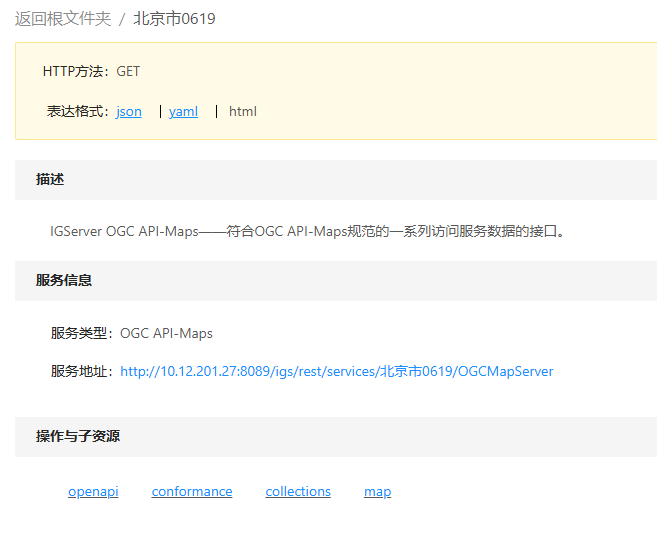Go to the collections sub-resource

click(298, 491)
